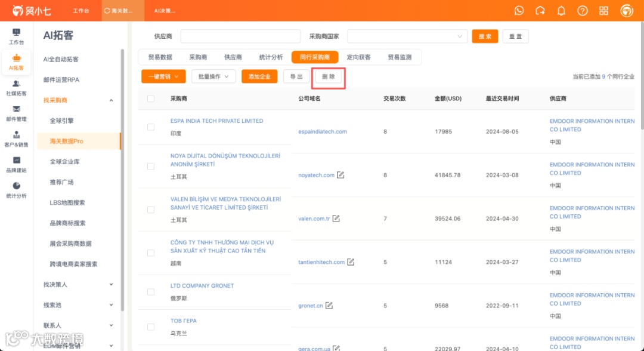Open 统计分析 sidebar icon
This screenshot has height=351, width=644.
tap(16, 190)
